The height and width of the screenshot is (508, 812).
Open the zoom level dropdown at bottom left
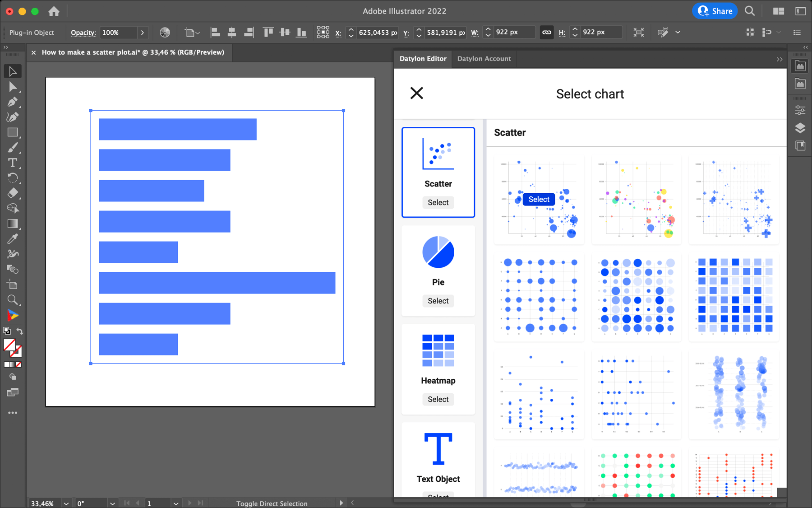(66, 503)
